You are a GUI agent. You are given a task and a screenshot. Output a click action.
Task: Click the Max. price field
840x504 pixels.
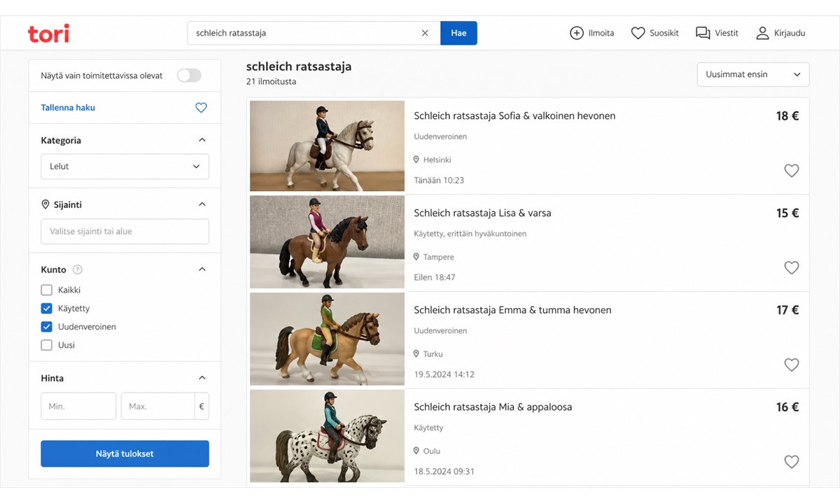click(x=157, y=406)
